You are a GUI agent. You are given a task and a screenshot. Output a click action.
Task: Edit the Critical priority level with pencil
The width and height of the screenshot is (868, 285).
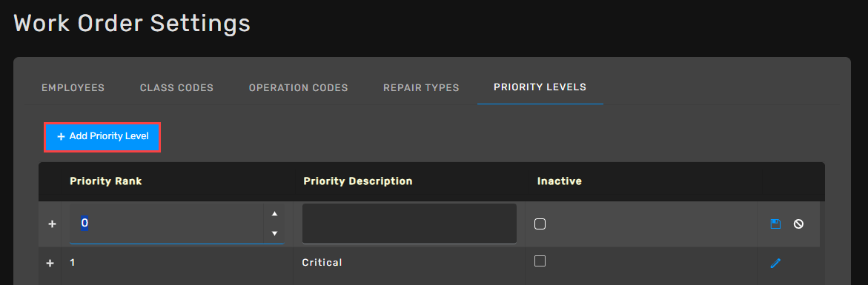click(775, 264)
